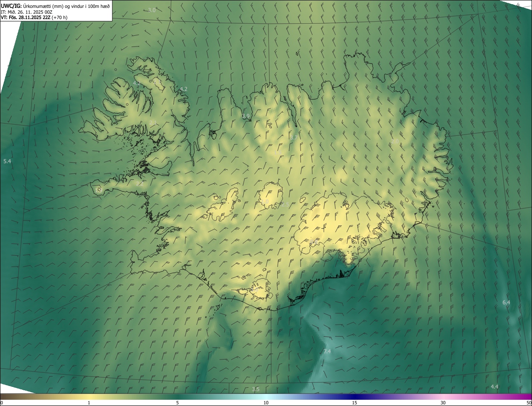This screenshot has width=532, height=406.
Task: Click the 7.4 value label south of Iceland
Action: 327,352
